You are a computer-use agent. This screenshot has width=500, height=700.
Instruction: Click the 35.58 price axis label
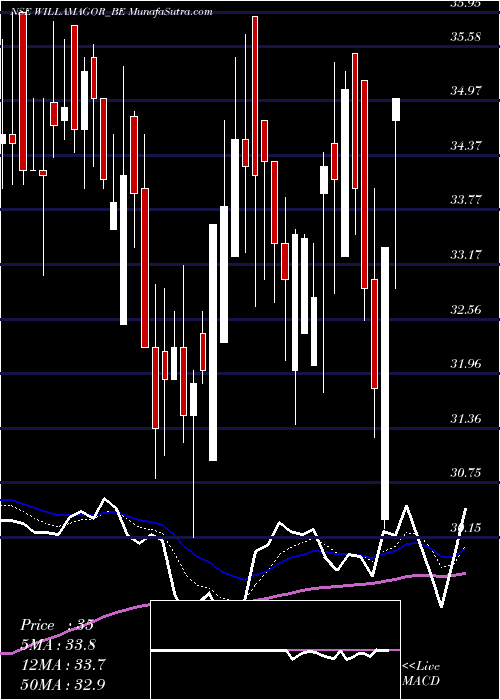click(x=466, y=37)
